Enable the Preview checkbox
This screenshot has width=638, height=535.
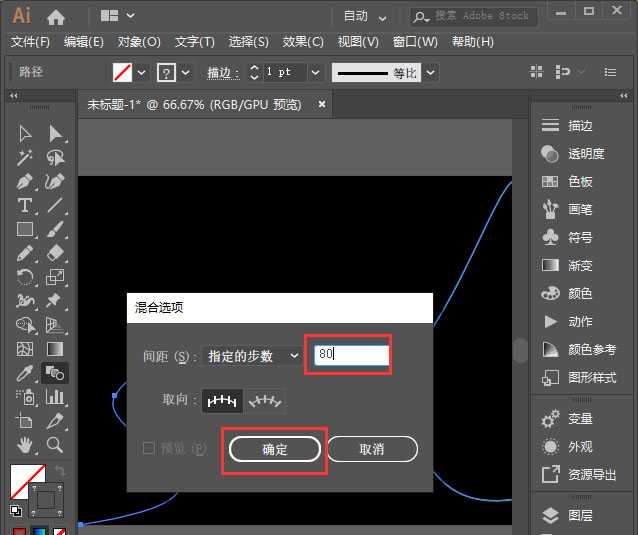[x=149, y=449]
